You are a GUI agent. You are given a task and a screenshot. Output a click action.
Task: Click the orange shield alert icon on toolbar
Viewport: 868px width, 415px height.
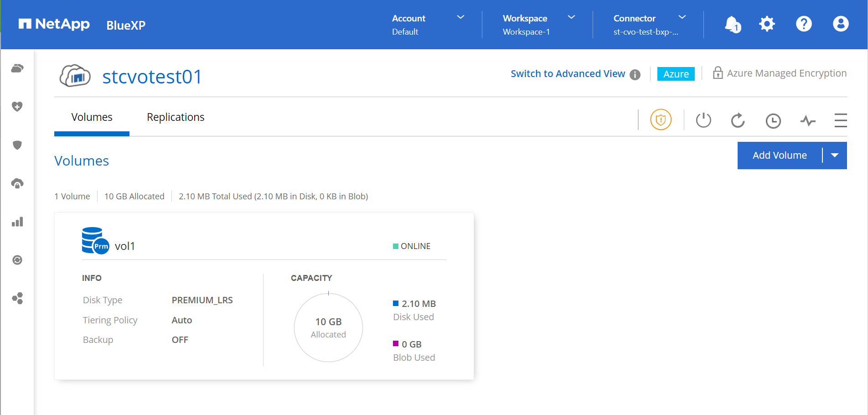[x=660, y=119]
